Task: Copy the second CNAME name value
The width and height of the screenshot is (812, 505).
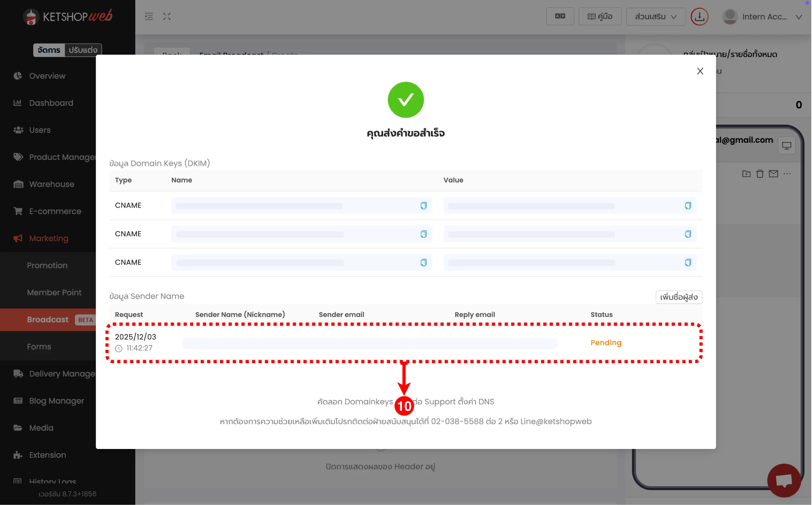Action: click(x=423, y=234)
